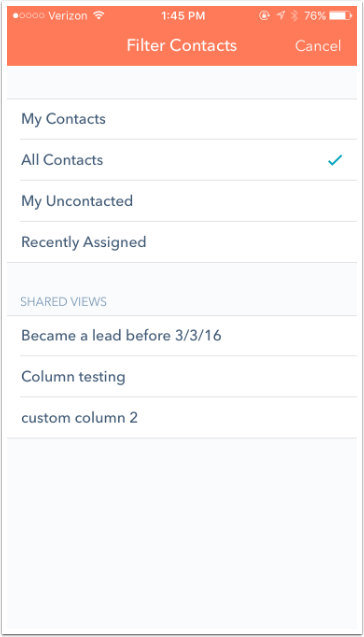Tap the Verizon carrier label

click(68, 16)
